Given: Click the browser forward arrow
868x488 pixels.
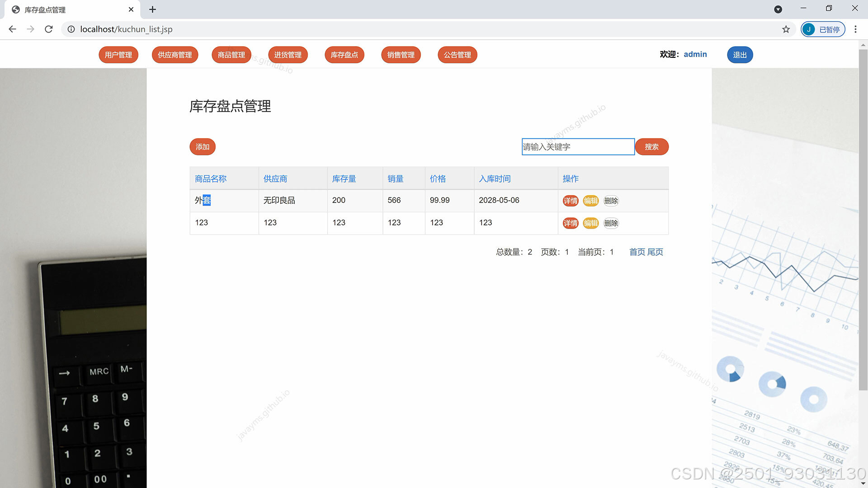Looking at the screenshot, I should [x=30, y=29].
